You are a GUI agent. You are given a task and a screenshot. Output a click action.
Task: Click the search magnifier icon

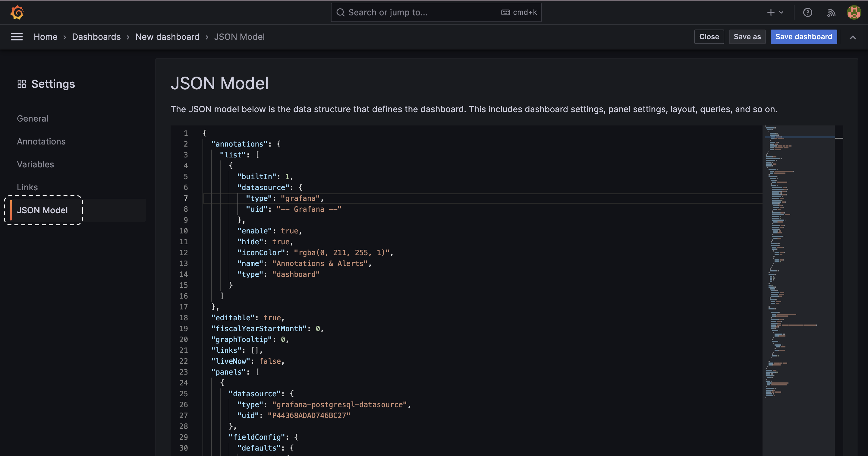coord(341,12)
